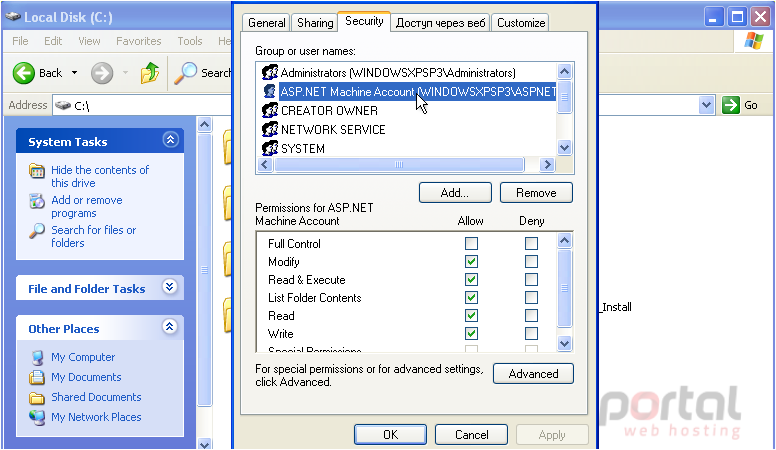
Task: Open Hide the contents of this drive
Action: point(99,176)
